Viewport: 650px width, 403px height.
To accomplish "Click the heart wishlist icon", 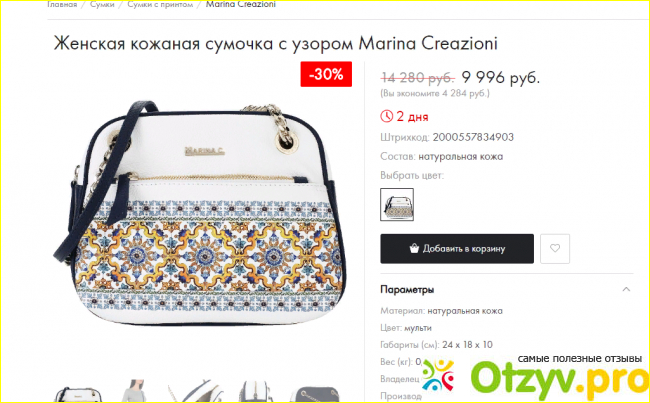I will click(x=555, y=248).
